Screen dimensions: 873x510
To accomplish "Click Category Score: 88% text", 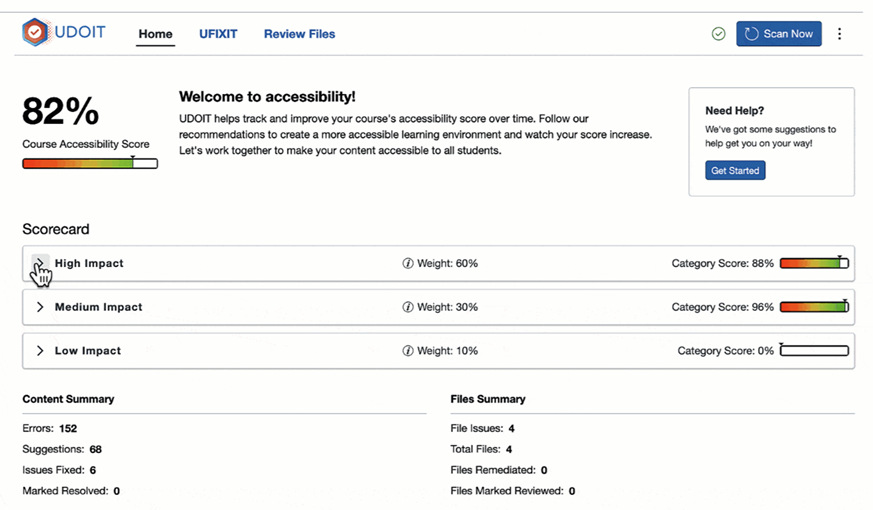I will tap(723, 263).
